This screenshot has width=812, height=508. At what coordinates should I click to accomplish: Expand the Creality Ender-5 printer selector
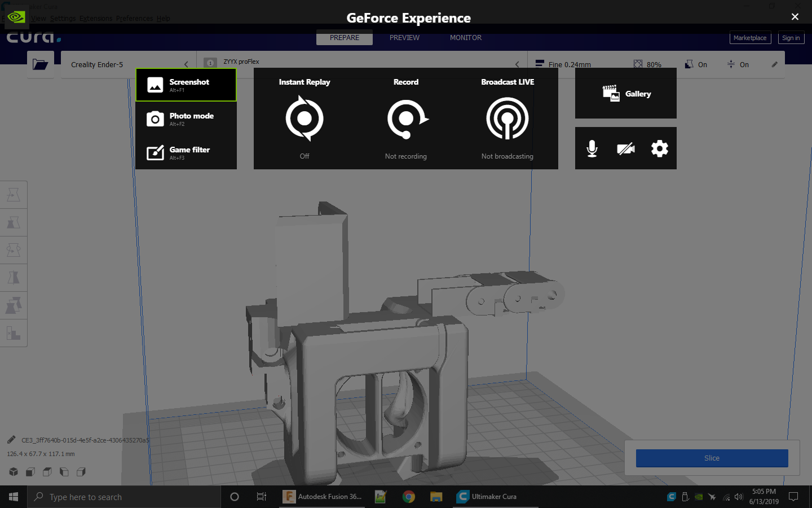129,64
